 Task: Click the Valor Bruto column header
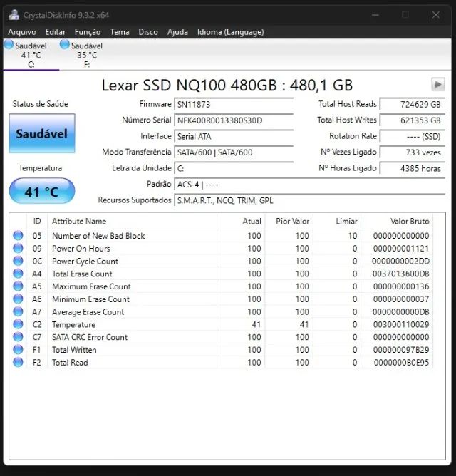click(x=397, y=222)
